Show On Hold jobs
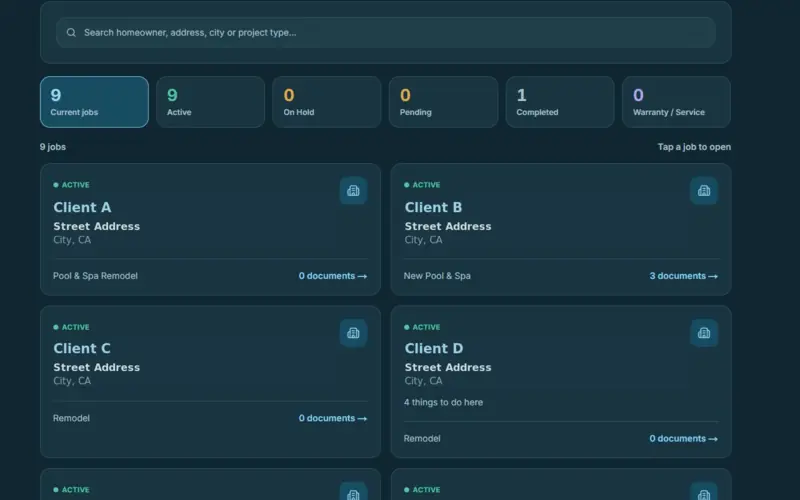The height and width of the screenshot is (500, 800). tap(327, 102)
